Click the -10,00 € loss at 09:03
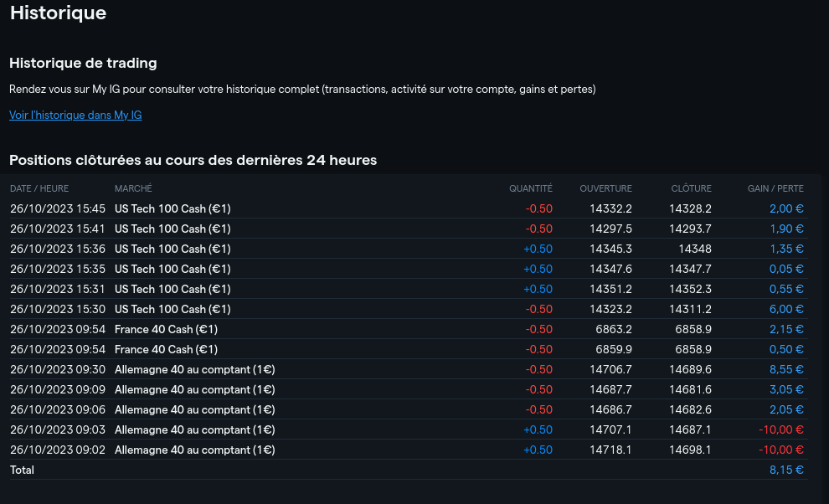Viewport: 829px width, 504px height. click(781, 429)
